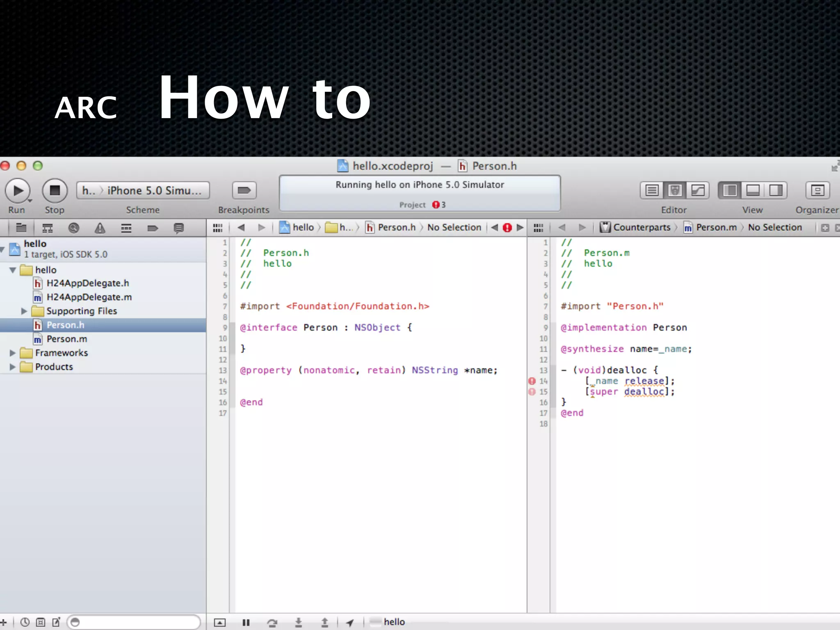This screenshot has width=840, height=630.
Task: Open the Organizer window
Action: pyautogui.click(x=817, y=191)
